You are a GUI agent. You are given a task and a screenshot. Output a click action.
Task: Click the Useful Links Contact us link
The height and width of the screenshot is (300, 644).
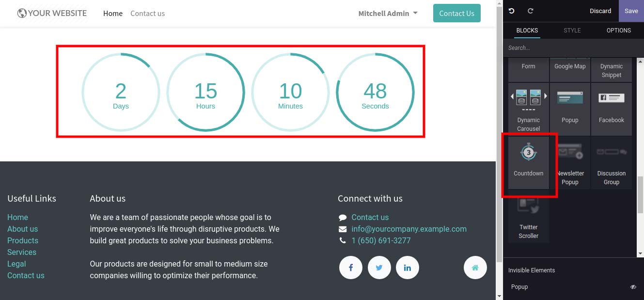pyautogui.click(x=26, y=275)
